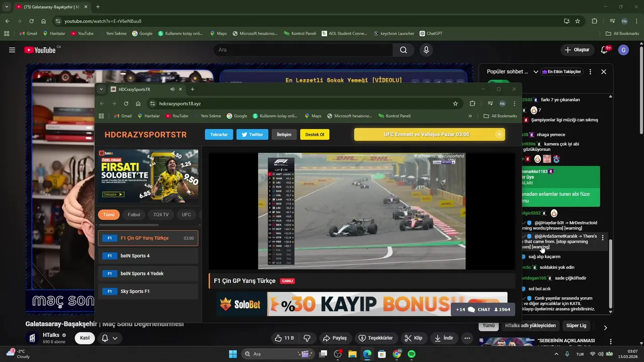
Task: Open new tab in HDCrazySports window
Action: (x=192, y=89)
